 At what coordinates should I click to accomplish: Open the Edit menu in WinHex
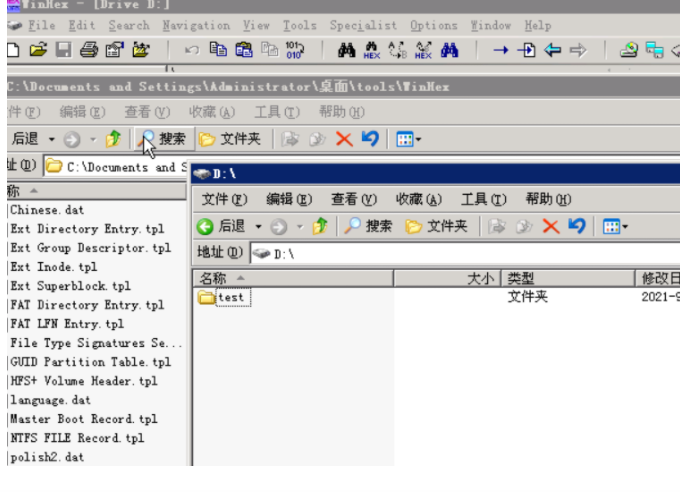(82, 26)
